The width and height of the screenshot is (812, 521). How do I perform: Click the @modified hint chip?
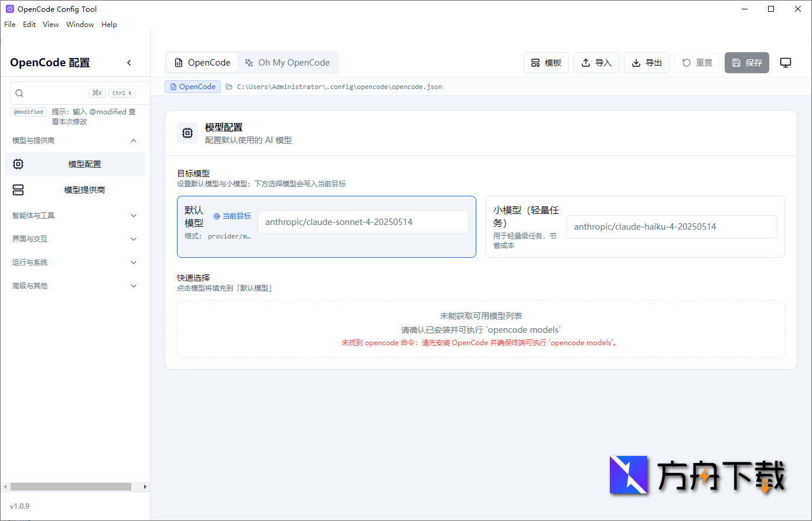click(x=28, y=111)
